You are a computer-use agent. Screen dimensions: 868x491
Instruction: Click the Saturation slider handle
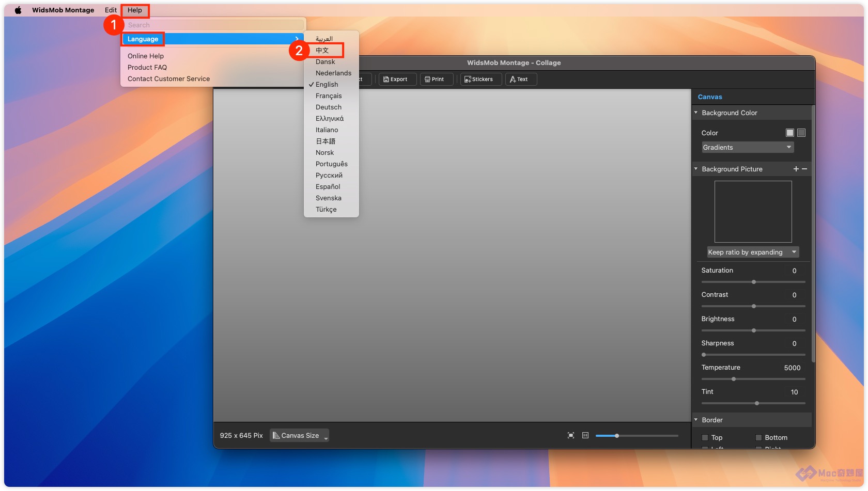(x=754, y=282)
